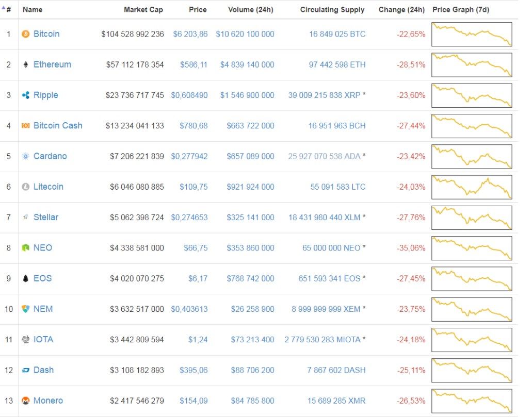This screenshot has height=417, width=532.
Task: Click the NEO green logo icon
Action: pos(25,248)
